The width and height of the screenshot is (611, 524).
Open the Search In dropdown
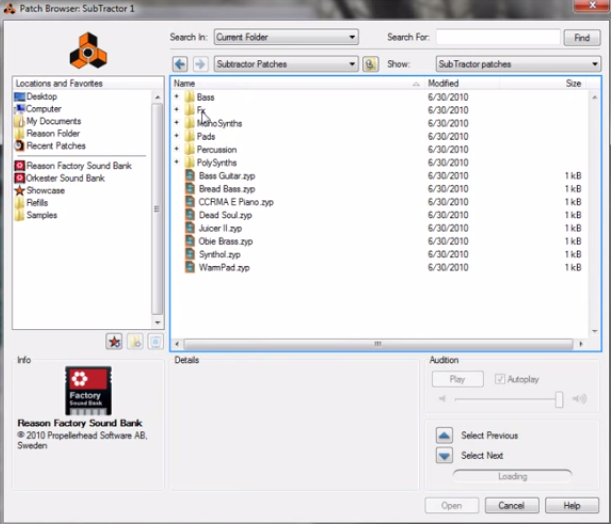click(286, 37)
